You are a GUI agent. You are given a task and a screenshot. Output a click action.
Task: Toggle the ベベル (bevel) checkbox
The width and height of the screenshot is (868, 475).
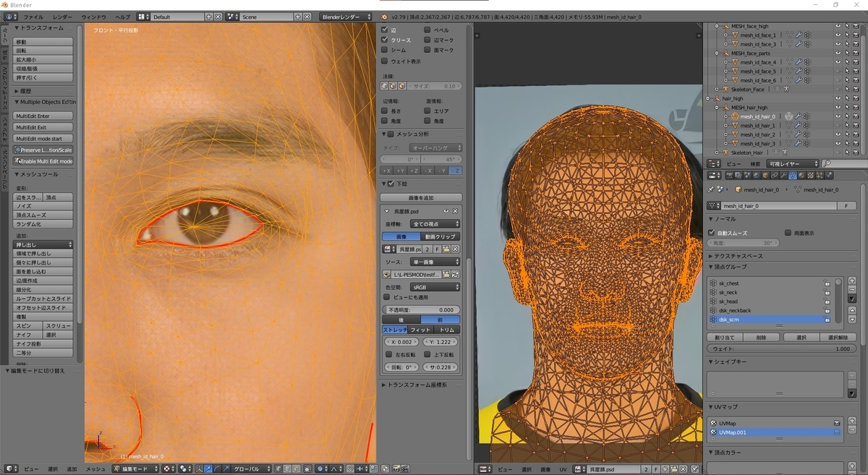[427, 30]
